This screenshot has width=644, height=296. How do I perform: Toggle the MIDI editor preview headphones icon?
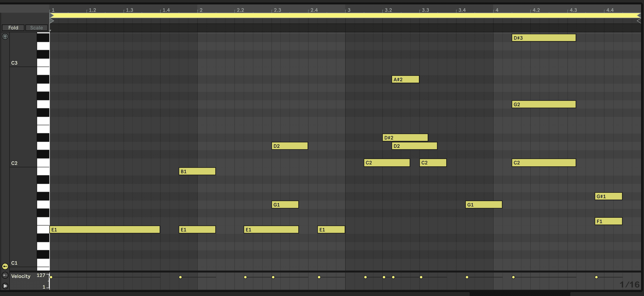[x=5, y=36]
